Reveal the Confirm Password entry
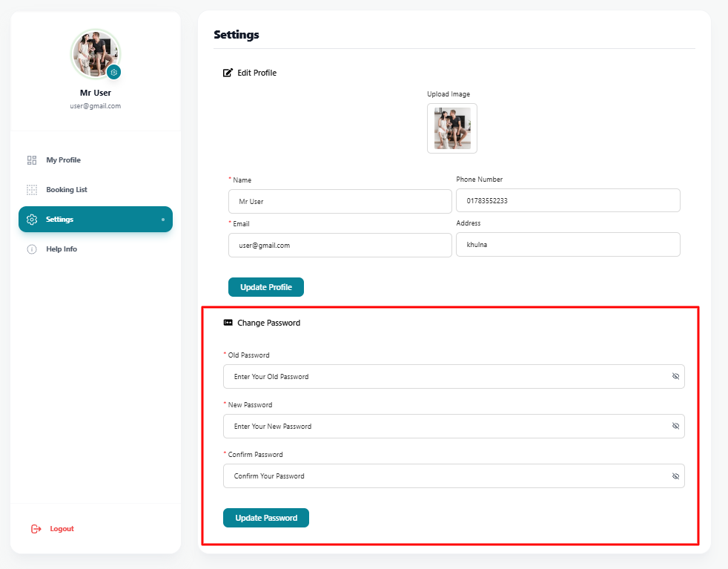 click(x=675, y=476)
